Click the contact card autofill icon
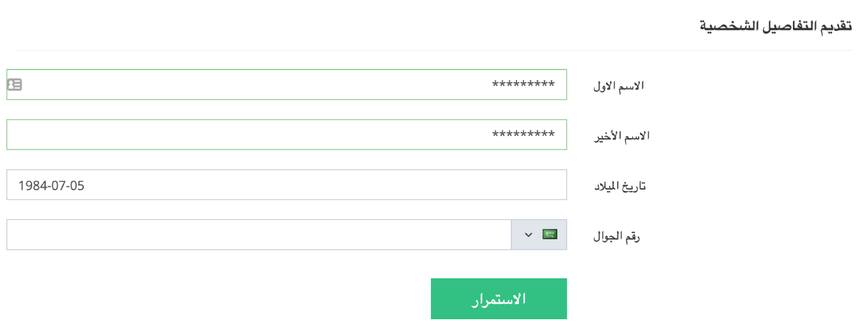The height and width of the screenshot is (331, 868). (x=15, y=84)
